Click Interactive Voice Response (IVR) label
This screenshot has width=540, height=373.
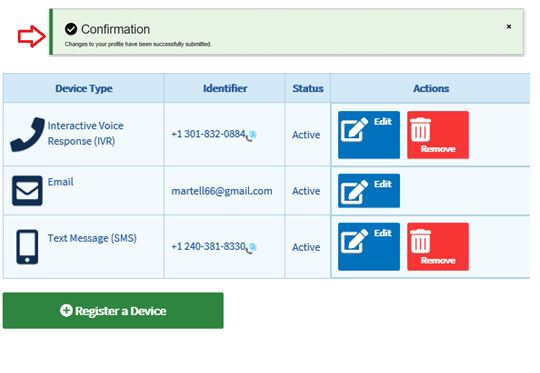tap(85, 133)
